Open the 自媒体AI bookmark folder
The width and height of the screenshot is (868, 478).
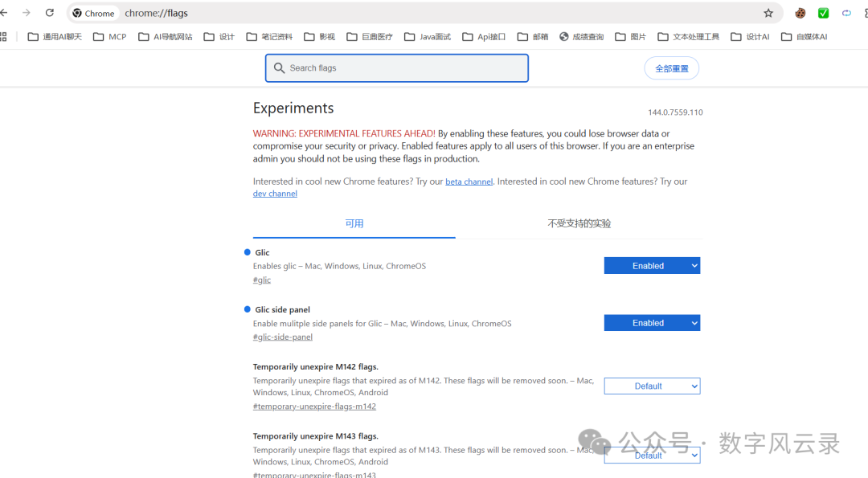point(805,36)
